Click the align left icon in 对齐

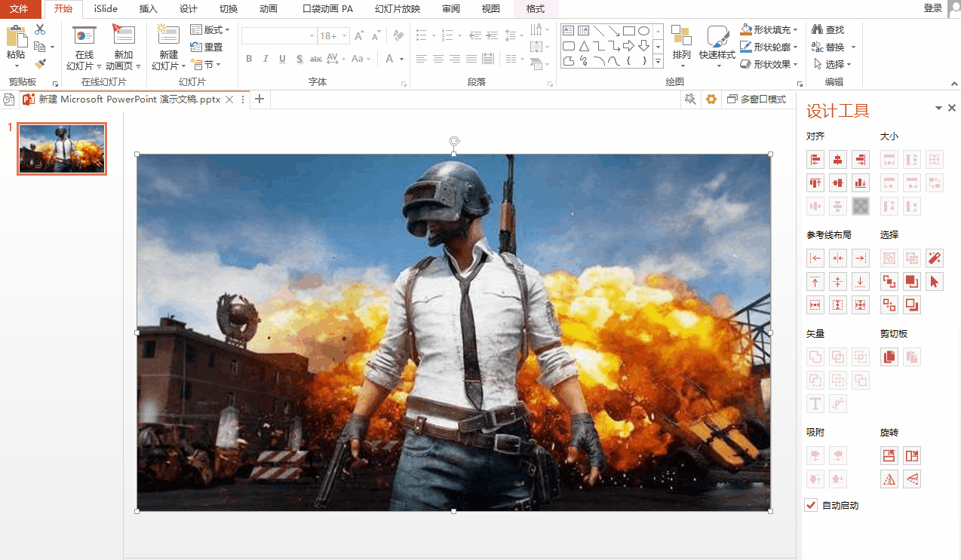[x=815, y=160]
